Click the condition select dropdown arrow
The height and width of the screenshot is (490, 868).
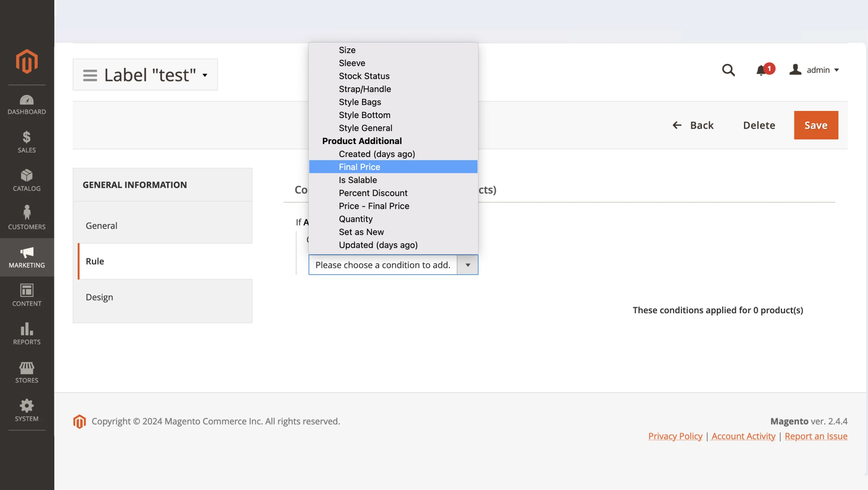click(x=468, y=265)
